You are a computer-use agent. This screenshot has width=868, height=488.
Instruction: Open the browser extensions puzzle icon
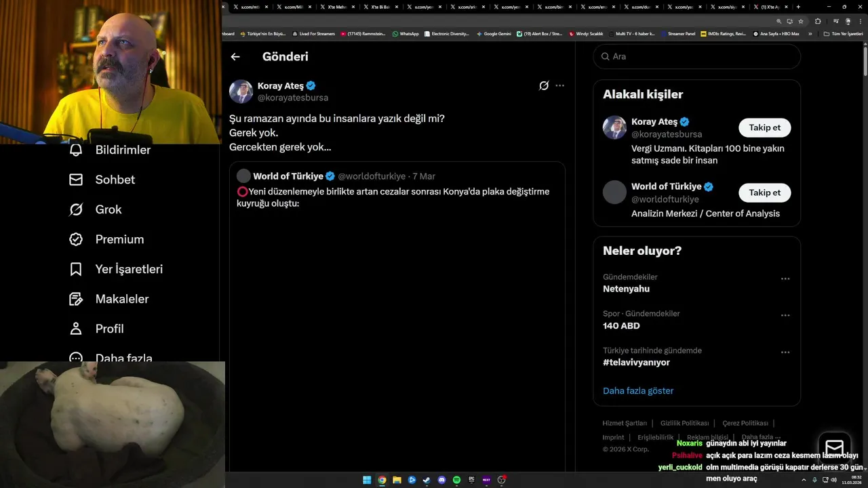click(x=818, y=21)
